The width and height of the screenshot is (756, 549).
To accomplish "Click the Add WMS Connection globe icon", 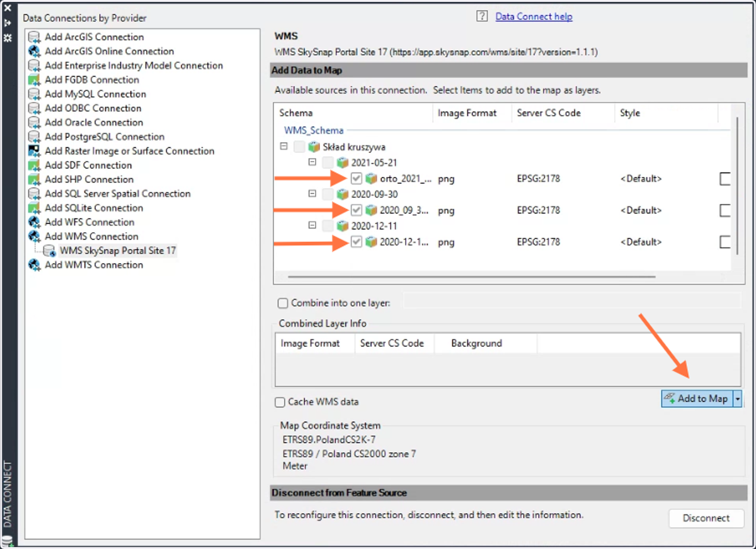I will pyautogui.click(x=35, y=237).
